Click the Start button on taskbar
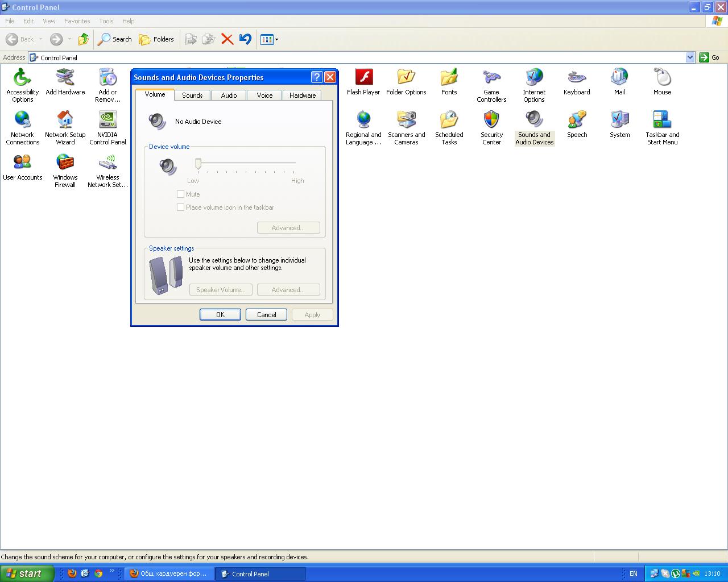The width and height of the screenshot is (728, 582). point(27,573)
